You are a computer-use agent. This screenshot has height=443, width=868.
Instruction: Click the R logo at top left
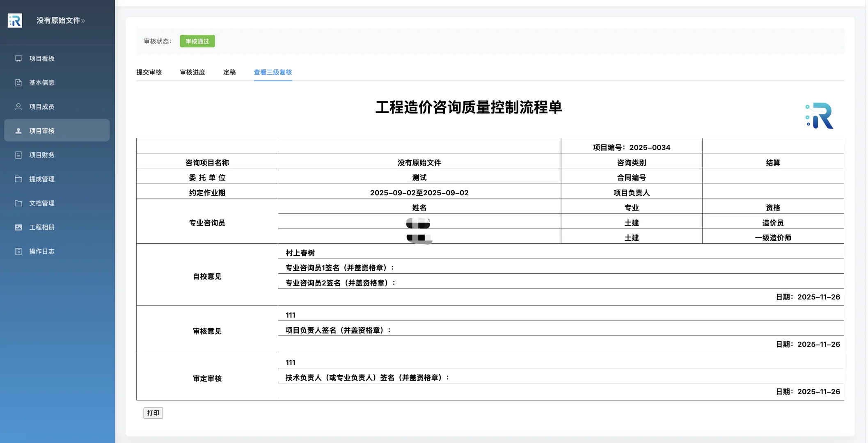15,21
